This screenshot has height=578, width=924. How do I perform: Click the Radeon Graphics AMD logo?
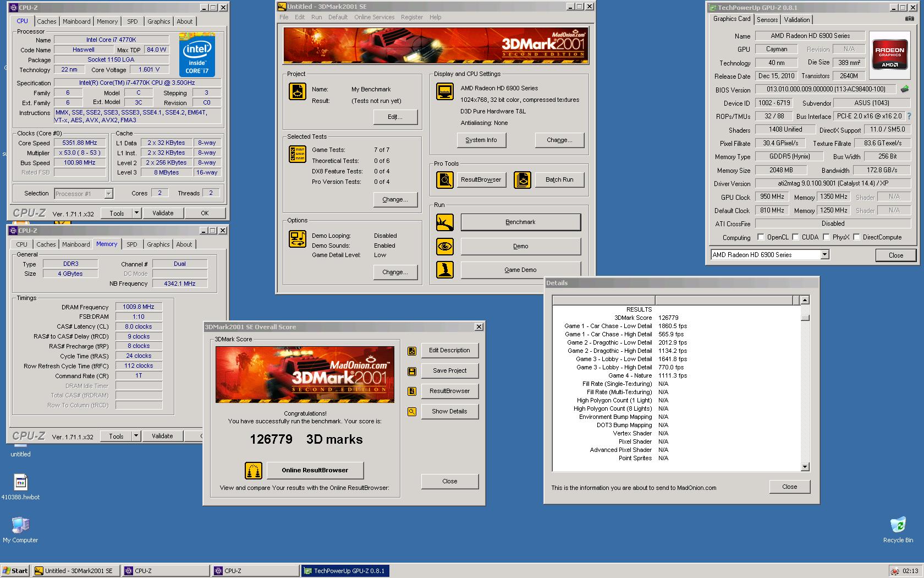click(x=889, y=54)
